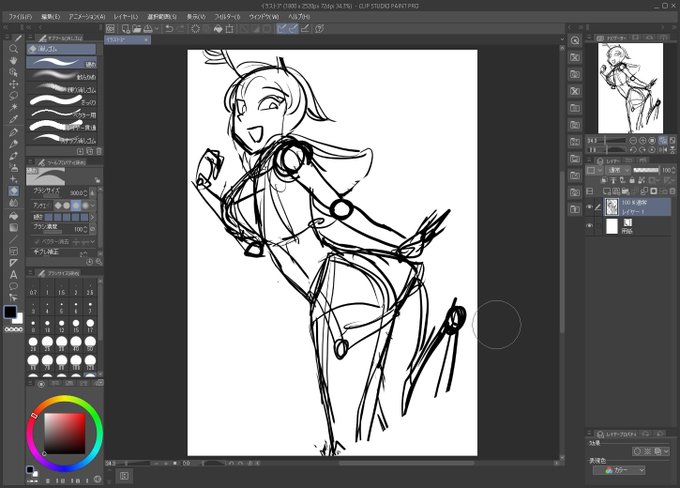Select the Balloon tool
680x488 pixels.
click(13, 286)
